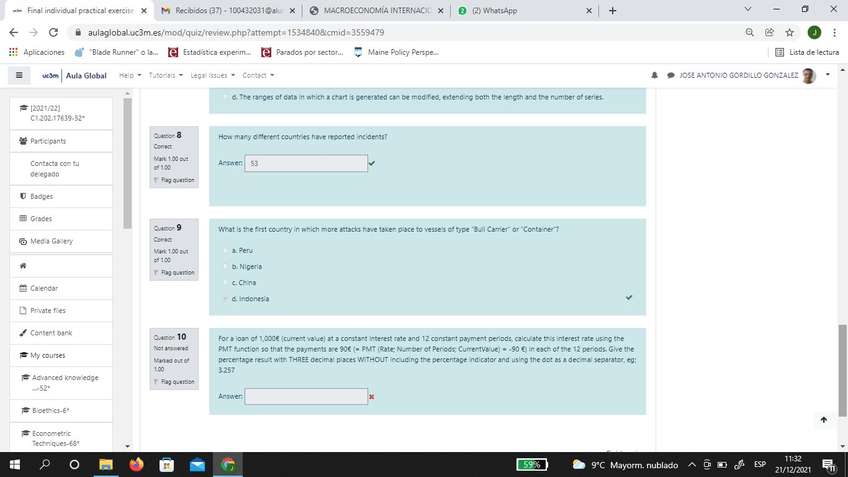Launch Firefox from the taskbar
The height and width of the screenshot is (477, 848).
(136, 465)
